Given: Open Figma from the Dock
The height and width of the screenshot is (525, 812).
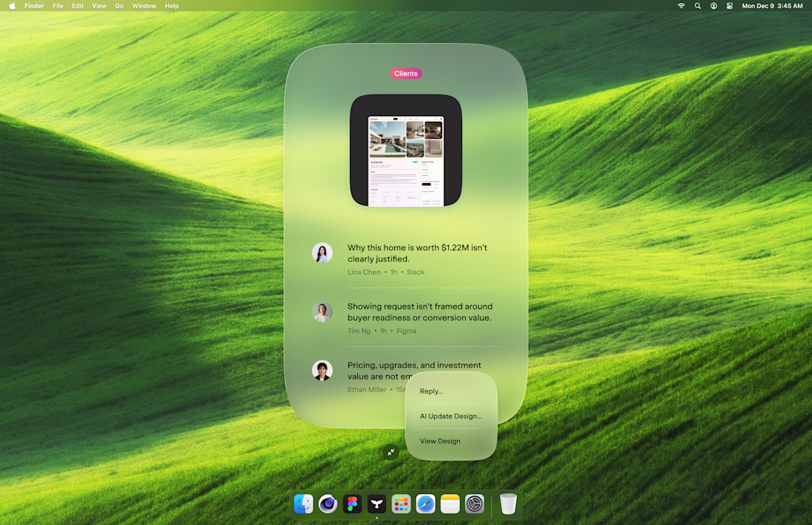Looking at the screenshot, I should tap(352, 504).
